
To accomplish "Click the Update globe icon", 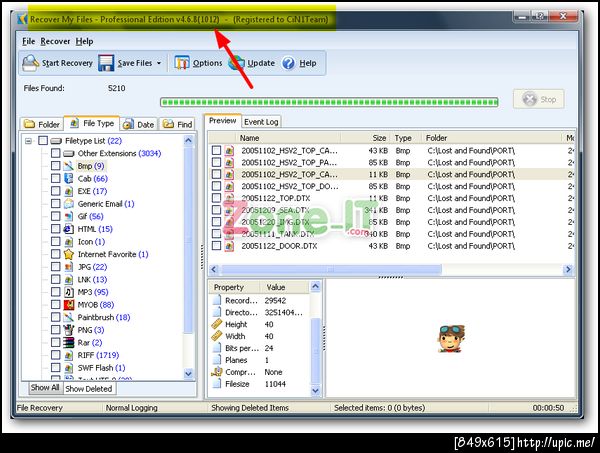I will tap(236, 63).
